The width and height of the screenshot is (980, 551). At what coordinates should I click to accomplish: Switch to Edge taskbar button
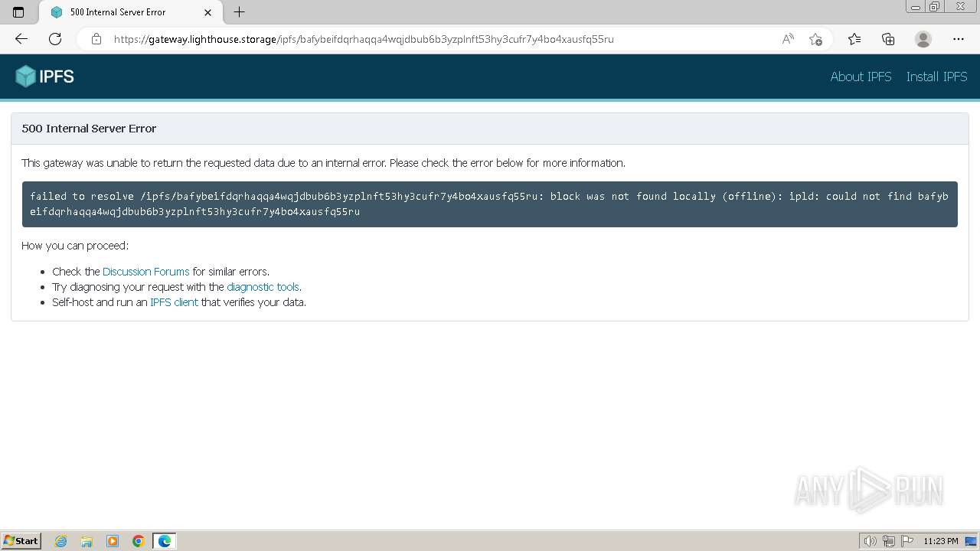165,541
